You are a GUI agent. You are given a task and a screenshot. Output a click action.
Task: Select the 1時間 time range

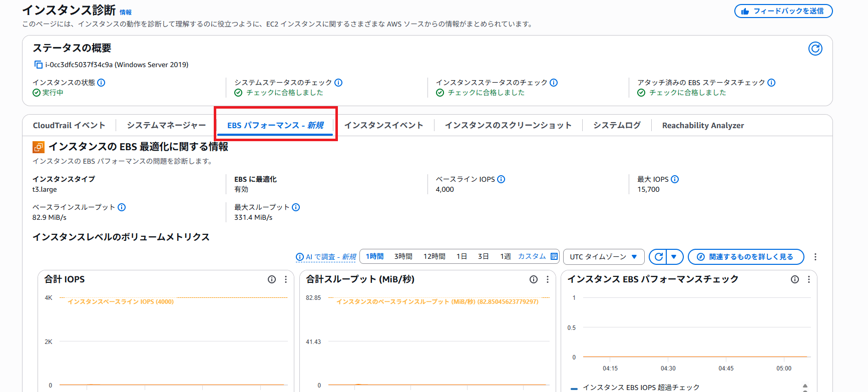(x=374, y=256)
